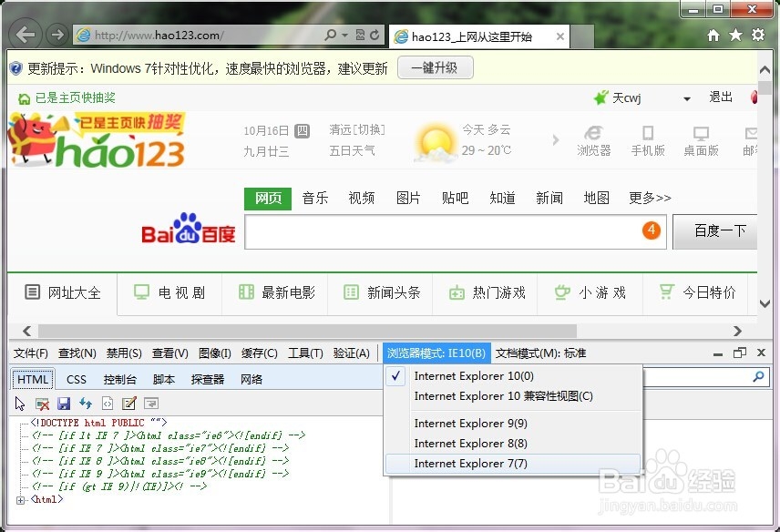Image resolution: width=780 pixels, height=532 pixels.
Task: Open the 手机版 phone icon
Action: click(648, 141)
